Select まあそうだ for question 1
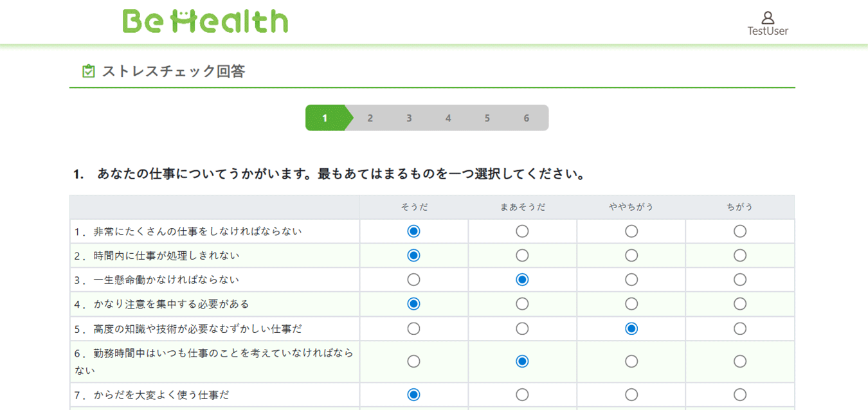Viewport: 868px width, 410px height. (522, 231)
